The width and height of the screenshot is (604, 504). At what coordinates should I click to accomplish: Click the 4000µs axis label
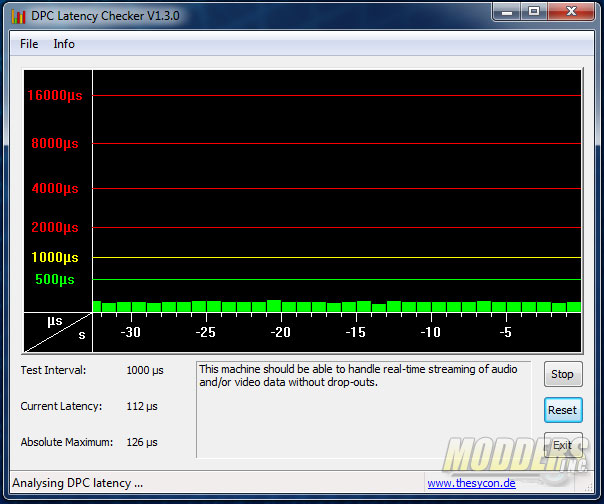coord(55,188)
